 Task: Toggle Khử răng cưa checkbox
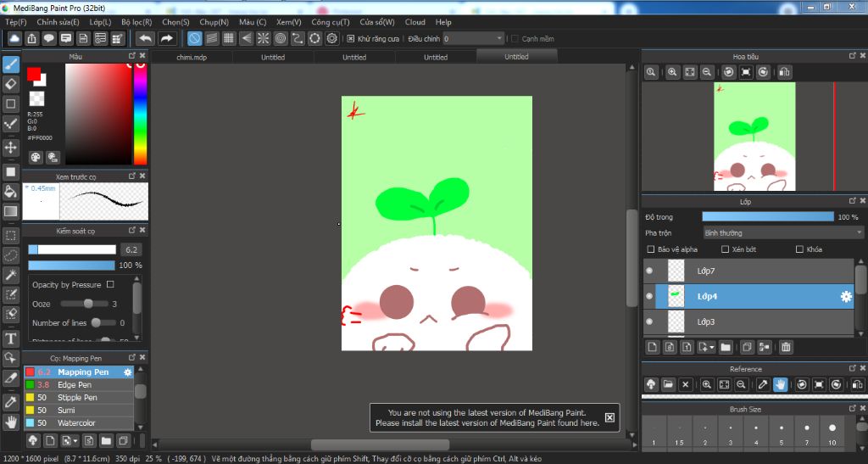click(x=350, y=39)
